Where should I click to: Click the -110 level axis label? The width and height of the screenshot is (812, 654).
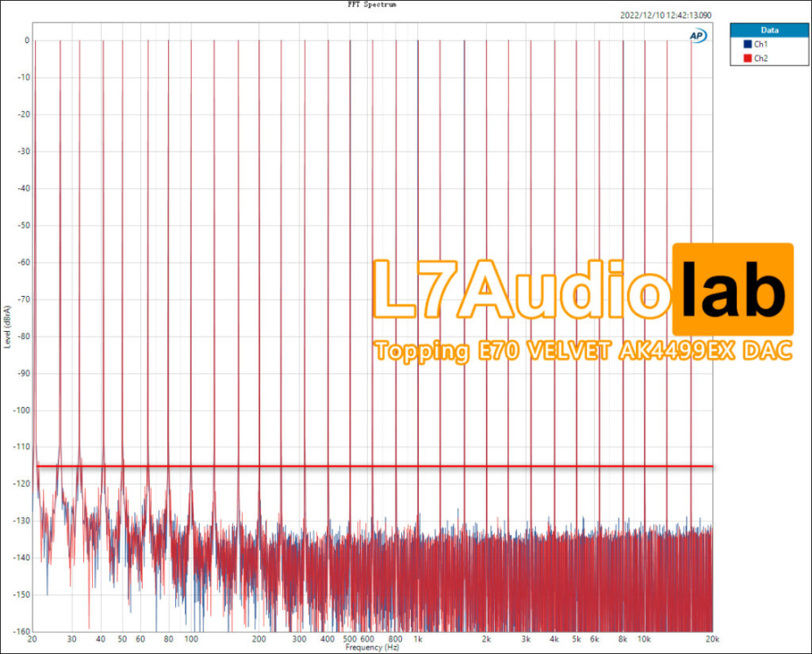pyautogui.click(x=21, y=447)
